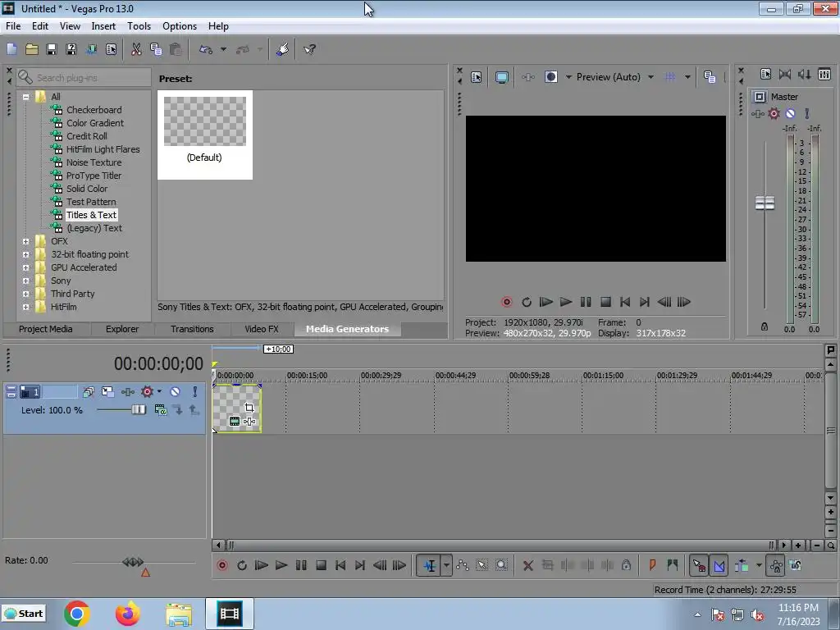Open the Undo history dropdown arrow
Viewport: 840px width, 630px height.
(223, 49)
